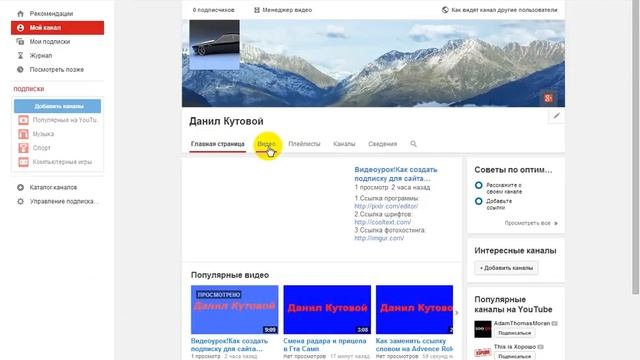Open the Как заменить ссылку video thumbnail
This screenshot has width=640, height=360.
(414, 310)
